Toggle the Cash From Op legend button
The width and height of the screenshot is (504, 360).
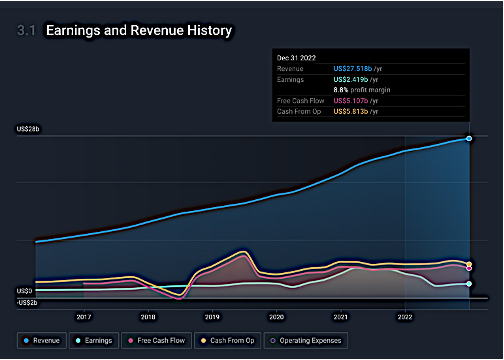click(x=228, y=340)
